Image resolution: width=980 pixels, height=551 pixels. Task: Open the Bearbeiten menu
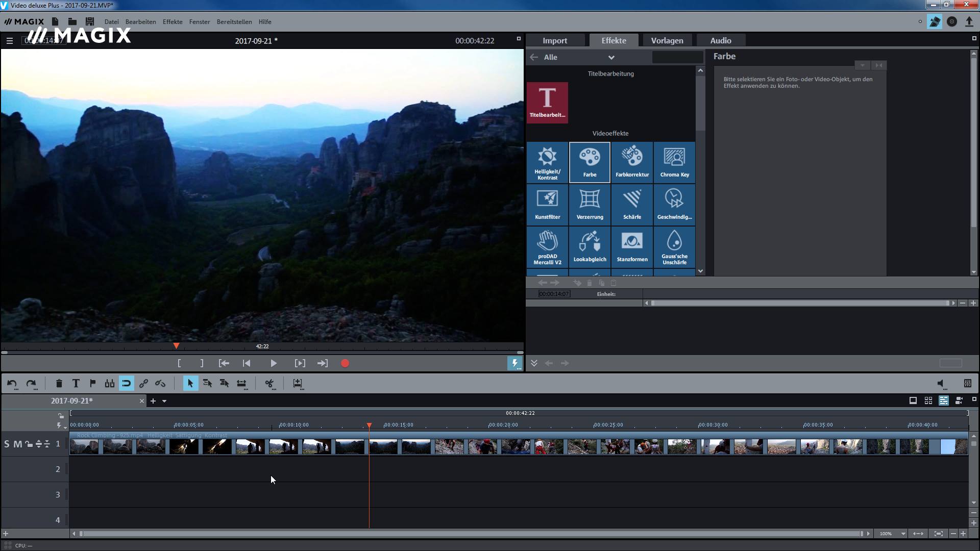tap(140, 22)
